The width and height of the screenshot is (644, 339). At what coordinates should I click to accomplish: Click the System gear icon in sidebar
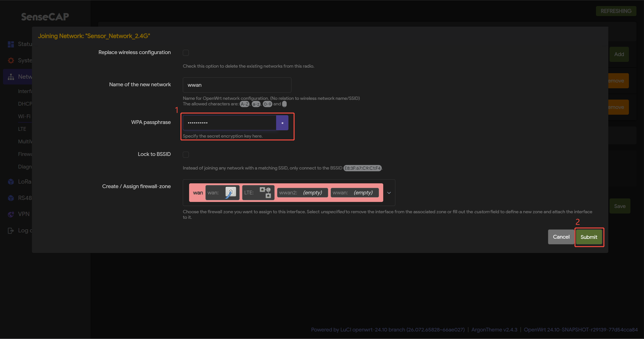11,60
